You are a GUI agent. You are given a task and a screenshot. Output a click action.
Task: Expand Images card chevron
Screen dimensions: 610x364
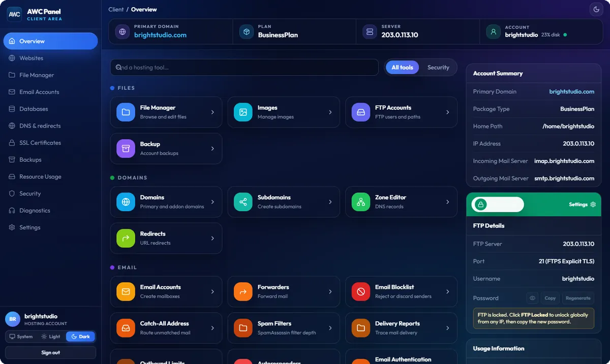[330, 112]
